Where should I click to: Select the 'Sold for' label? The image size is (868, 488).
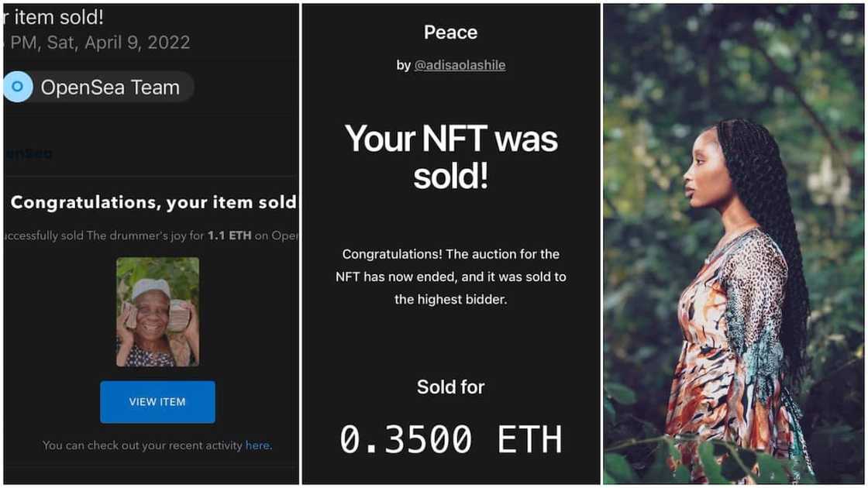450,387
